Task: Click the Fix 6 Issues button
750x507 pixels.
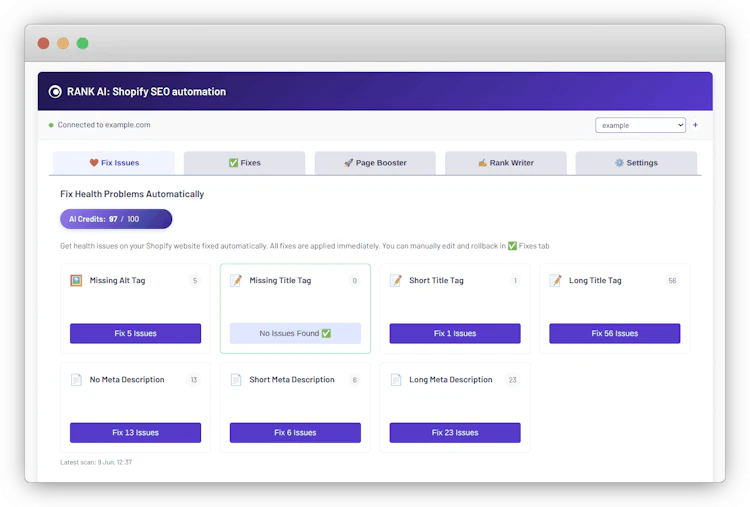Action: click(x=295, y=432)
